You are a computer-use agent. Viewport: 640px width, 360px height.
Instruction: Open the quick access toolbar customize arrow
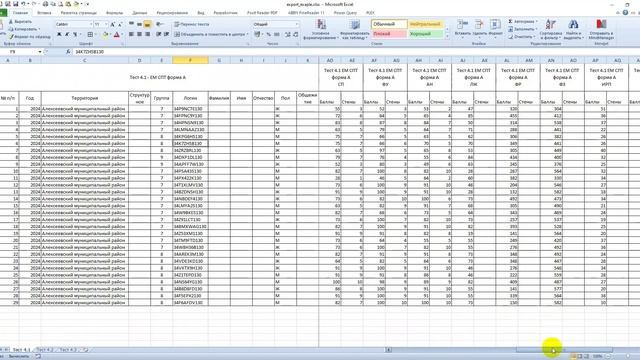(87, 4)
